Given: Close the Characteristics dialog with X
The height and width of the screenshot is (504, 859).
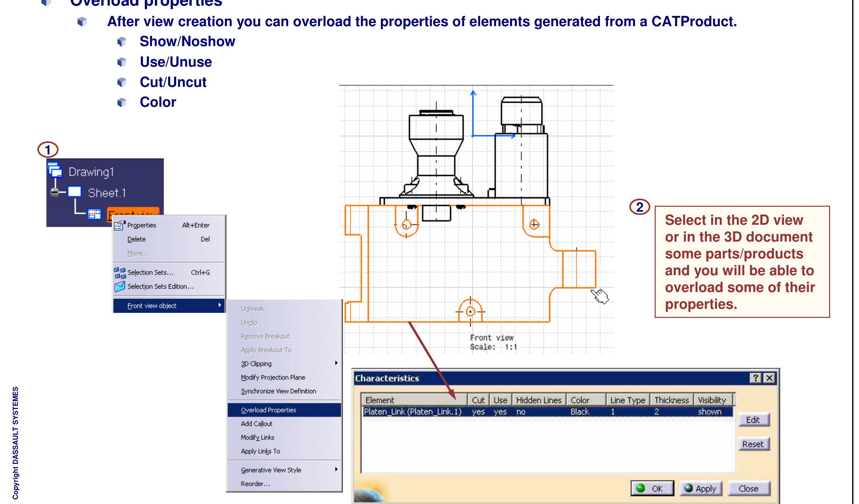Looking at the screenshot, I should [x=770, y=378].
